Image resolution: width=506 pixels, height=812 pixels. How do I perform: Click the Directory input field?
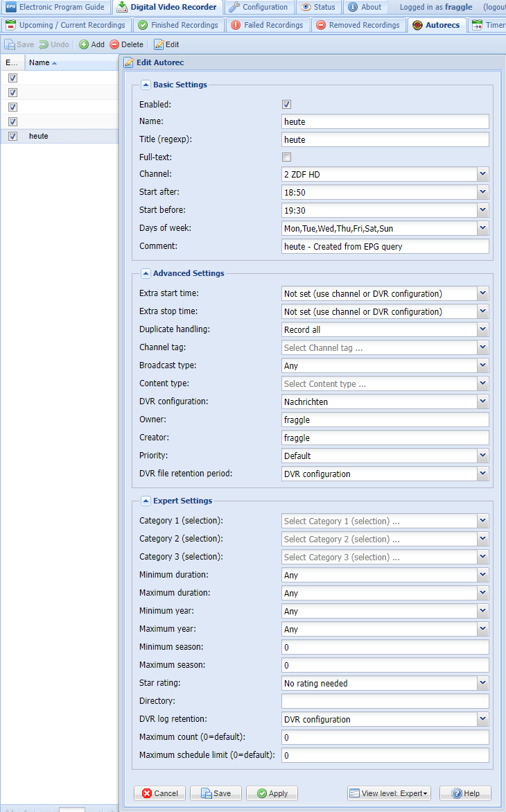pyautogui.click(x=385, y=701)
